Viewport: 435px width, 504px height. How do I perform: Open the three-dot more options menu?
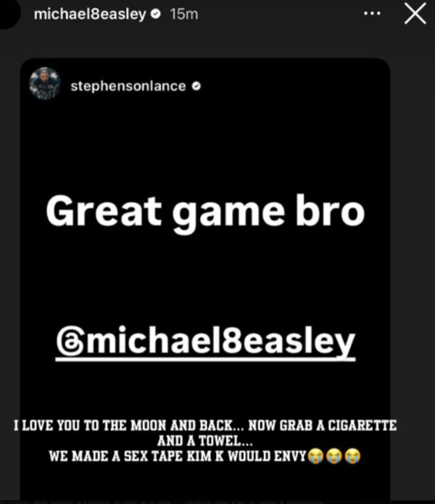coord(372,14)
